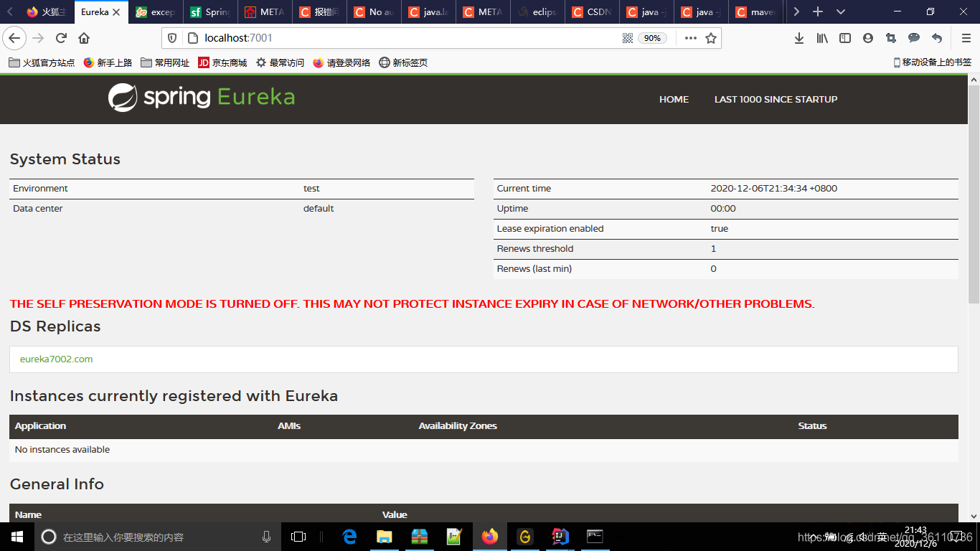Open IntelliJ IDEA from taskbar
This screenshot has height=551, width=980.
tap(560, 537)
